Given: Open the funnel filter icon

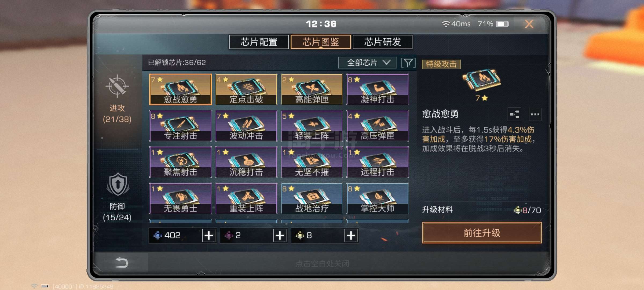Looking at the screenshot, I should click(x=408, y=63).
